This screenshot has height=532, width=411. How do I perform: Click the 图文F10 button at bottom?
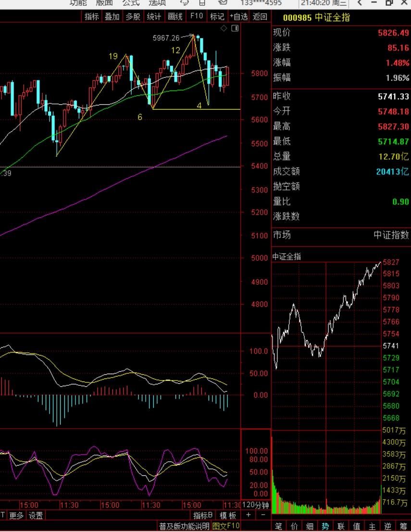click(226, 526)
